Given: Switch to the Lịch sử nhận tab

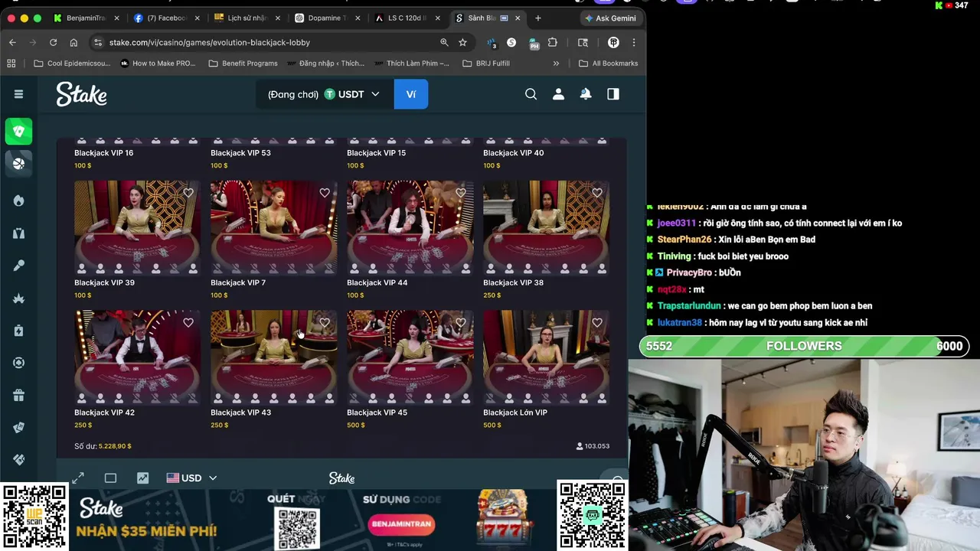Looking at the screenshot, I should [247, 18].
